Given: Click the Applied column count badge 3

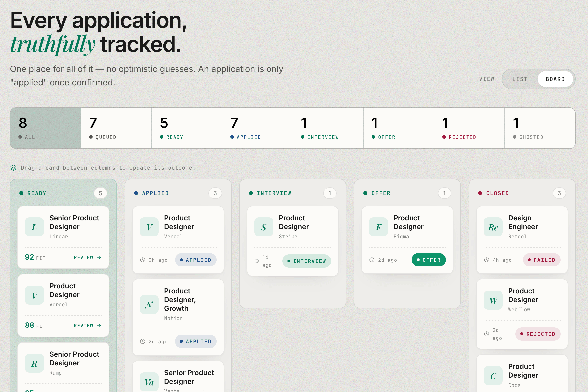Looking at the screenshot, I should point(215,193).
